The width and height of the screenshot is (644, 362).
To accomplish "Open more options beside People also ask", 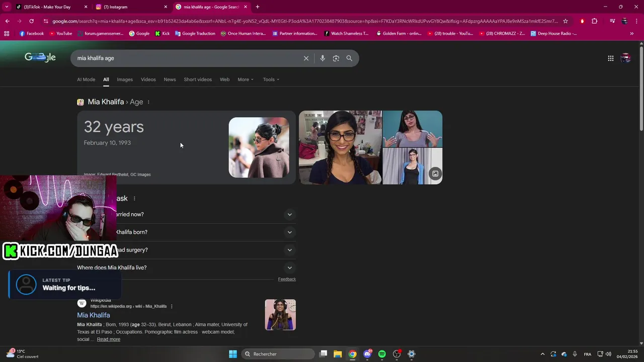I will pos(134,199).
